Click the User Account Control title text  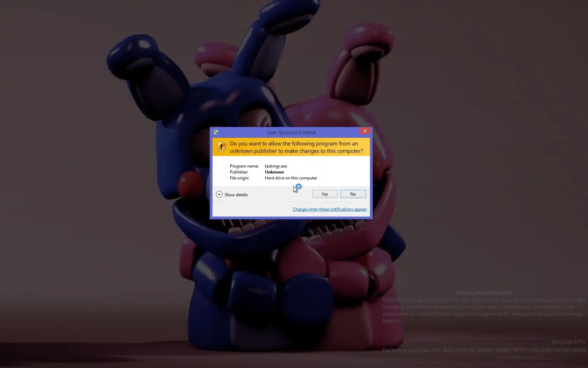click(x=291, y=132)
